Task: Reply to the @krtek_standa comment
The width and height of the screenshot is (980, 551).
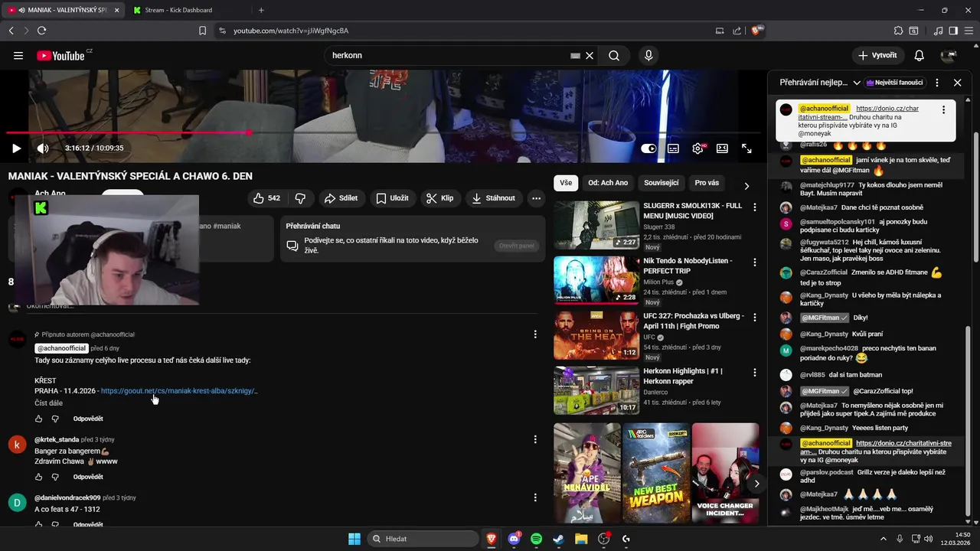Action: pos(88,477)
